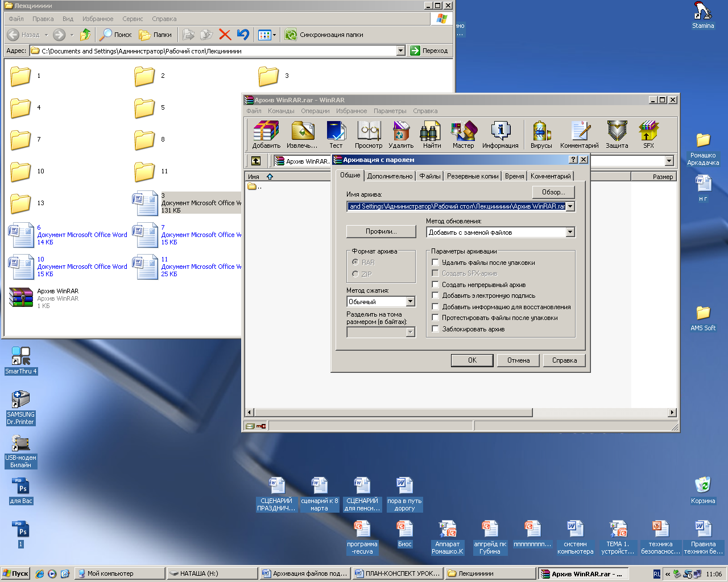Go up one folder in WinRAR

coord(256,161)
